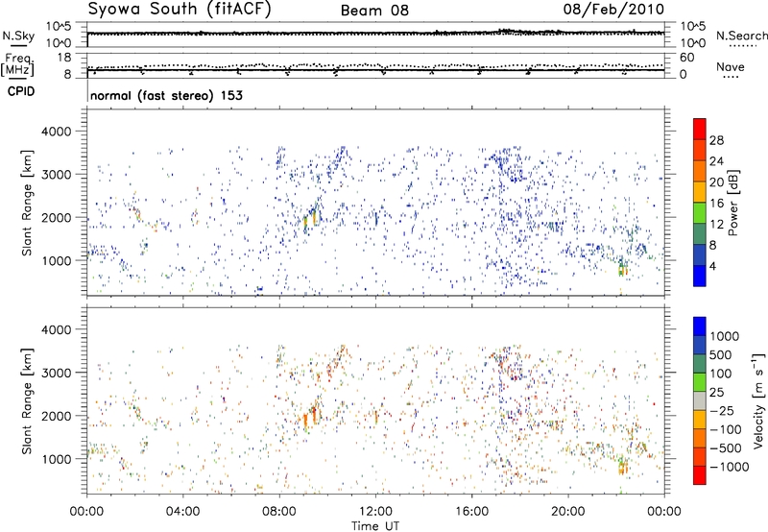Click 'Slant Range [km]' label of velocity panel
Viewport: 768px width, 532px height.
coord(27,400)
